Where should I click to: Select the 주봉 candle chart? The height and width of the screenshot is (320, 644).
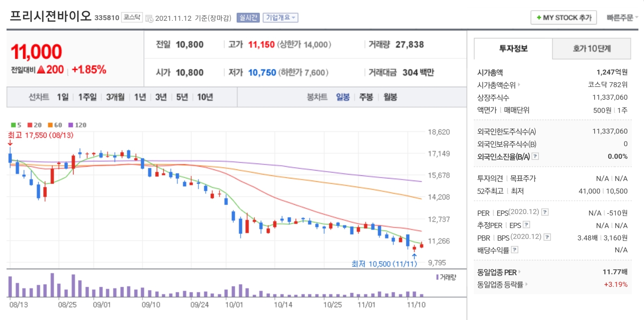(x=366, y=97)
